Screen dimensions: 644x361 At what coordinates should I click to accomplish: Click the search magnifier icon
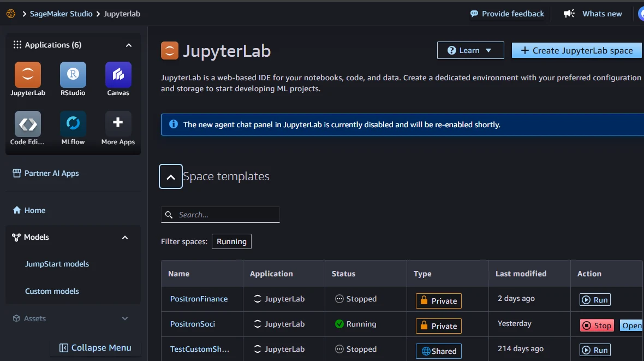click(x=169, y=215)
